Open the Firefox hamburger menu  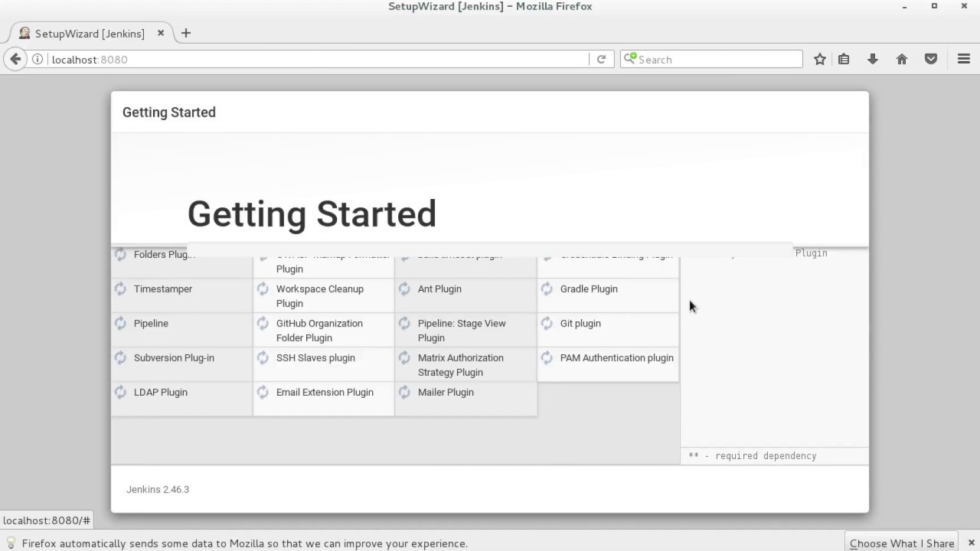(x=964, y=59)
